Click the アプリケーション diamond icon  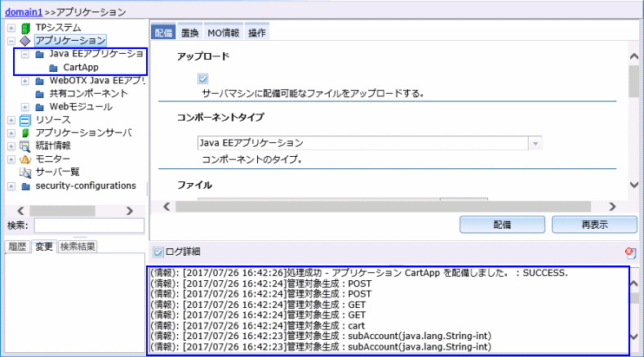pos(25,41)
